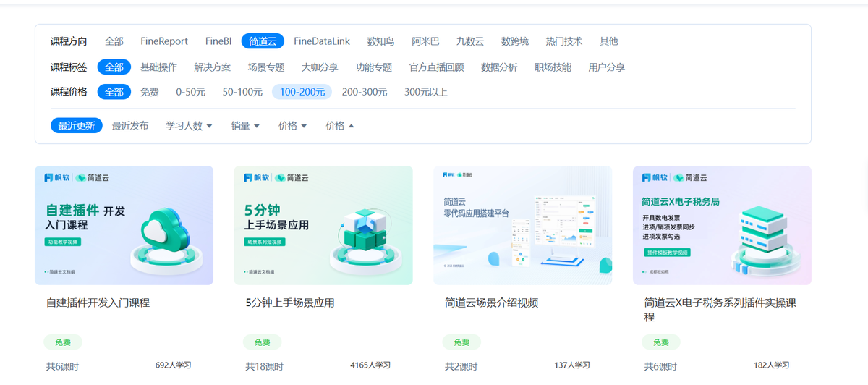Click 免费 badge of 自建插件开发入门课程
Screen dimensions: 868x385
coord(63,342)
